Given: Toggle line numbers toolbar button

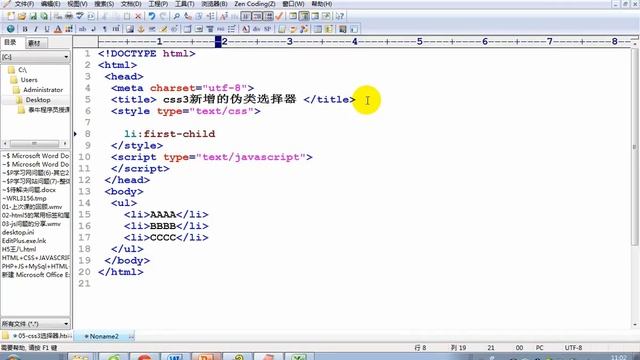Looking at the screenshot, I should pos(257,16).
